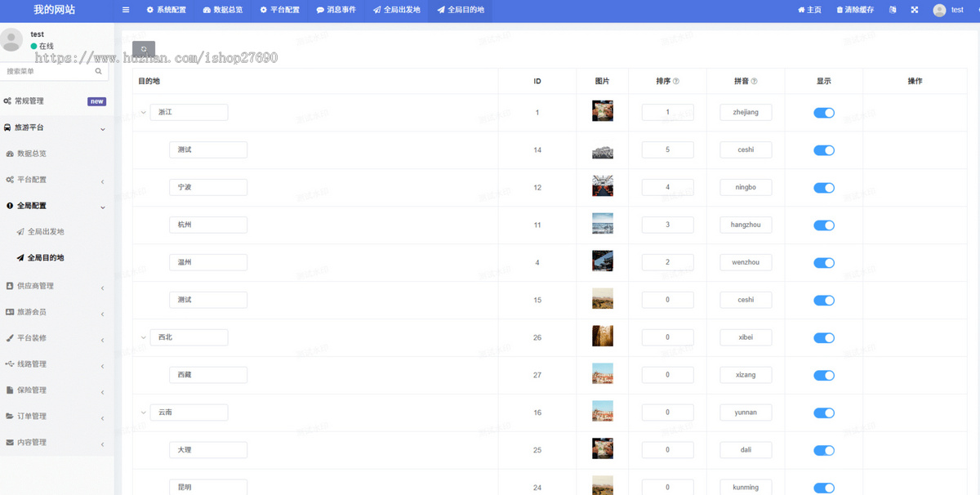Click the 保险管理 shield icon in sidebar
The width and height of the screenshot is (980, 495).
[x=10, y=390]
